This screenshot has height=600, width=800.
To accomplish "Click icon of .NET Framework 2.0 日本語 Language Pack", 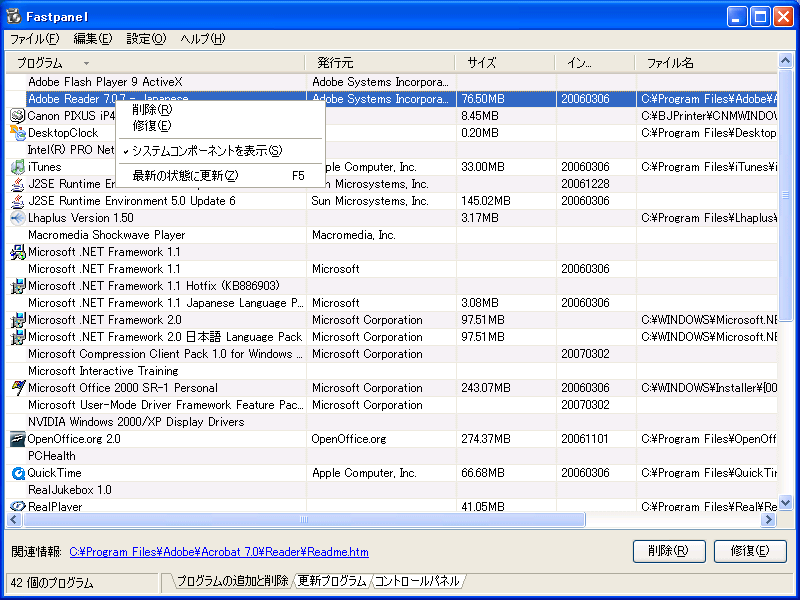I will pos(17,337).
